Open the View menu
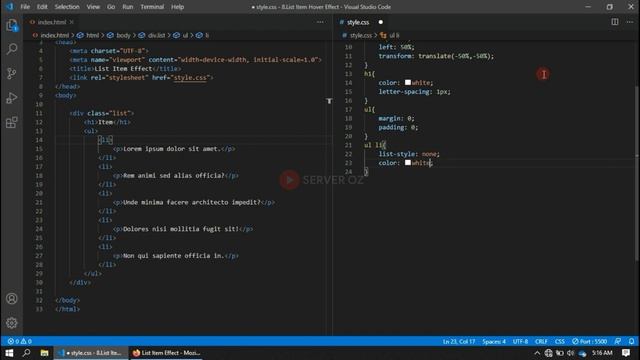This screenshot has width=640, height=360. 93,7
